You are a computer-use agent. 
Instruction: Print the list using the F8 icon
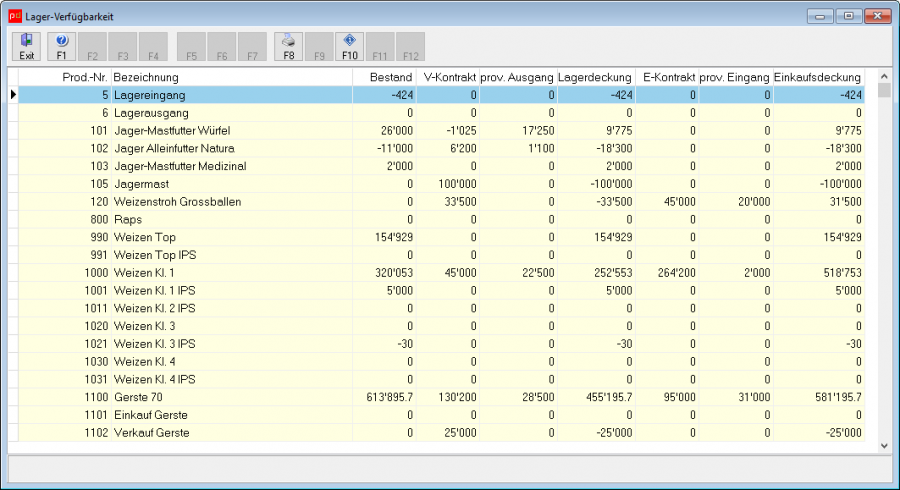click(288, 46)
